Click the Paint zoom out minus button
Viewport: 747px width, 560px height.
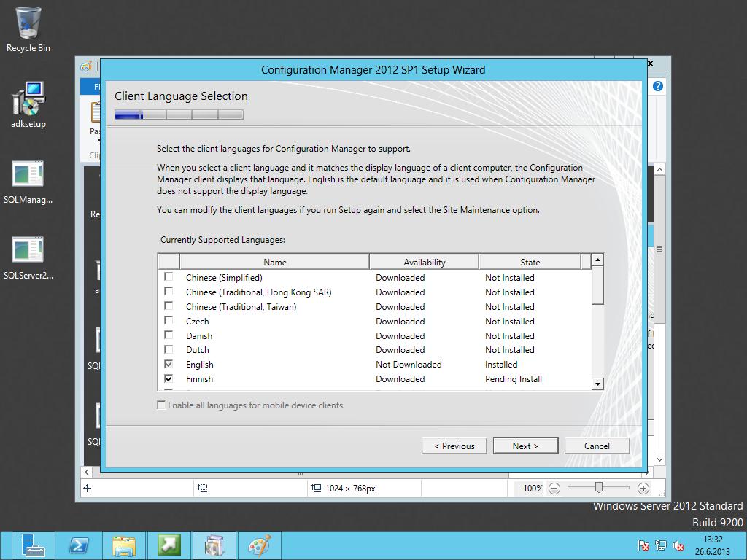(x=554, y=489)
